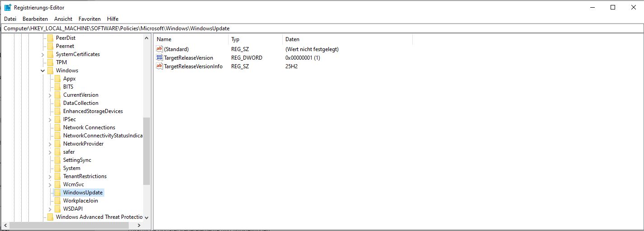Click the System folder icon

(x=57, y=168)
